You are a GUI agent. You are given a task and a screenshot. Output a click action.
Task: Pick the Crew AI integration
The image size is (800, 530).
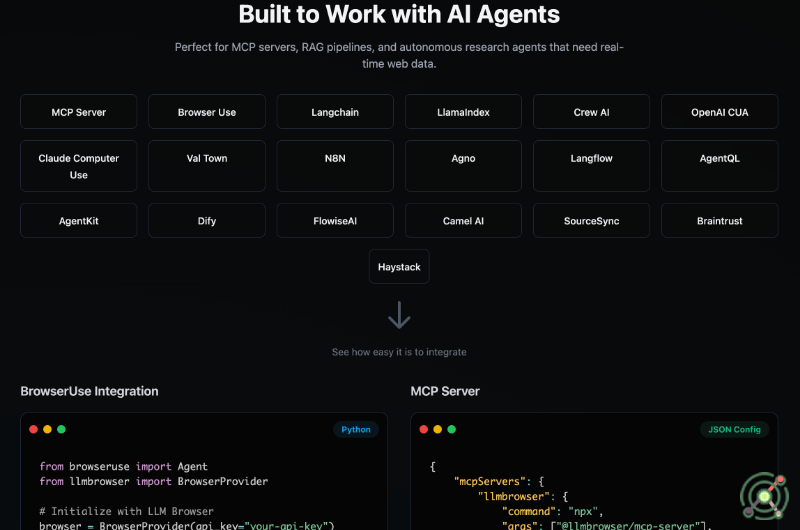[x=591, y=112]
